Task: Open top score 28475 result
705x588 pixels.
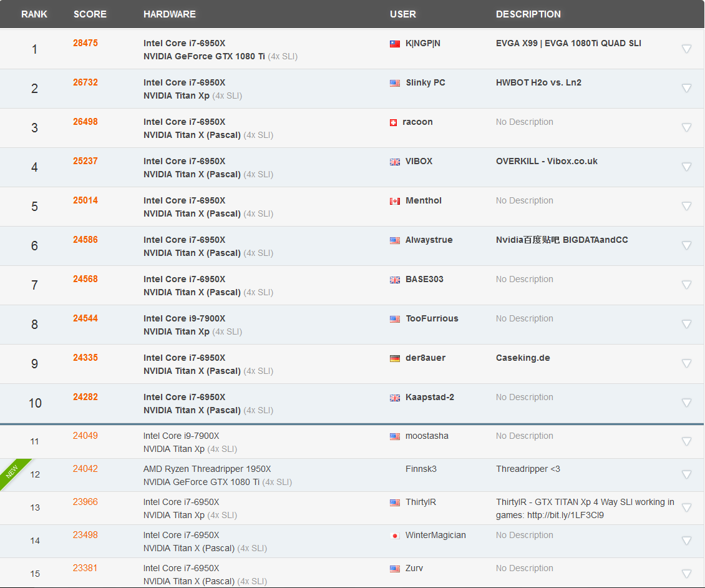Action: tap(85, 43)
